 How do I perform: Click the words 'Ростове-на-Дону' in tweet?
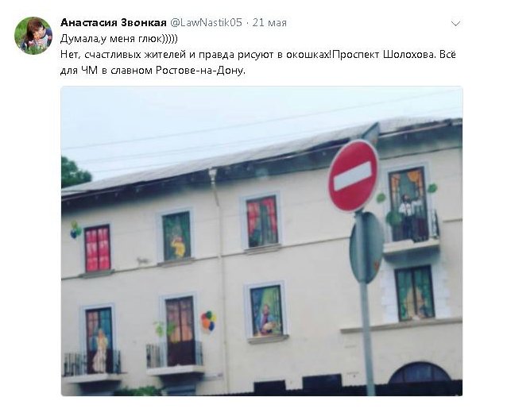pos(200,71)
